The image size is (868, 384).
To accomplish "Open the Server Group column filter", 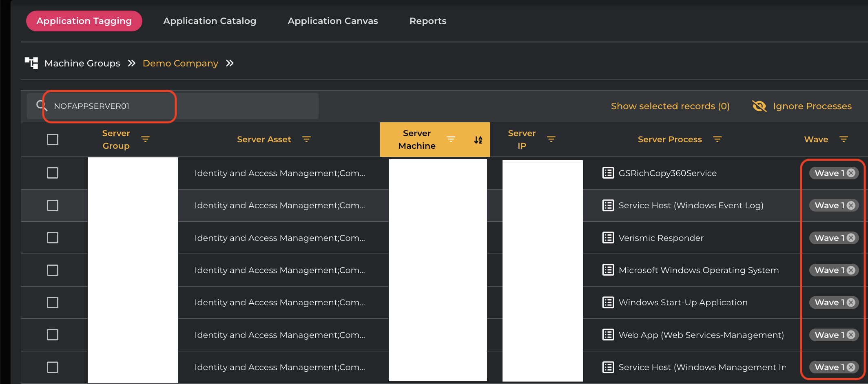I will (x=145, y=139).
